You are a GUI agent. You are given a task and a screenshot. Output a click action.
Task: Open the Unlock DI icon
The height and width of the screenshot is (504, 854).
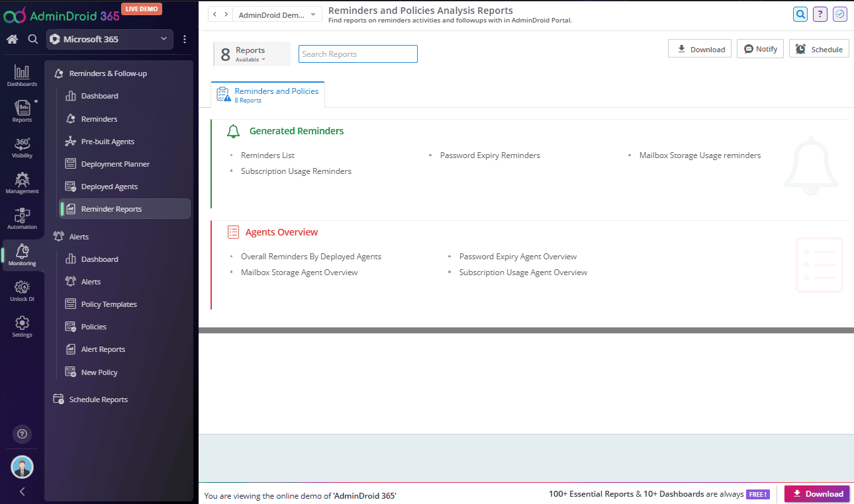(22, 290)
